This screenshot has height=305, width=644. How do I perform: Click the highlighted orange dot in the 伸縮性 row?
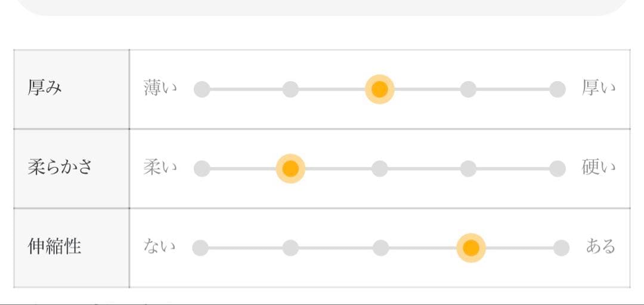click(x=471, y=248)
